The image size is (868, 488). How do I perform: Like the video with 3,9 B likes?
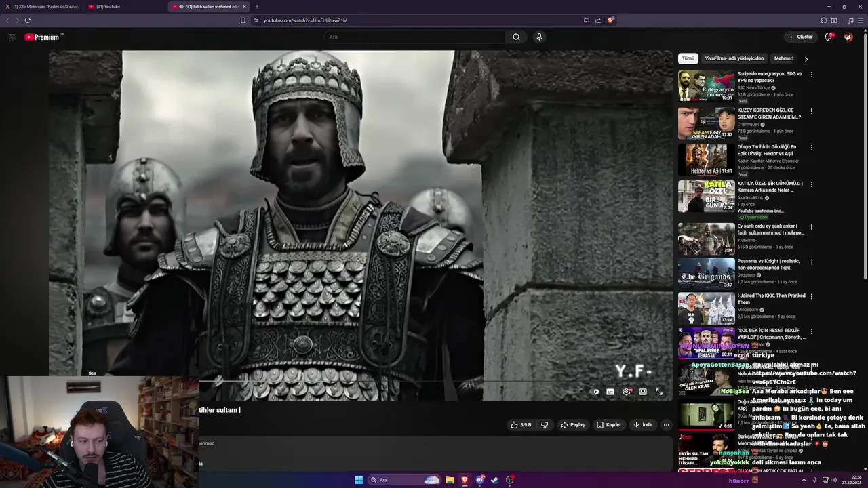[521, 425]
